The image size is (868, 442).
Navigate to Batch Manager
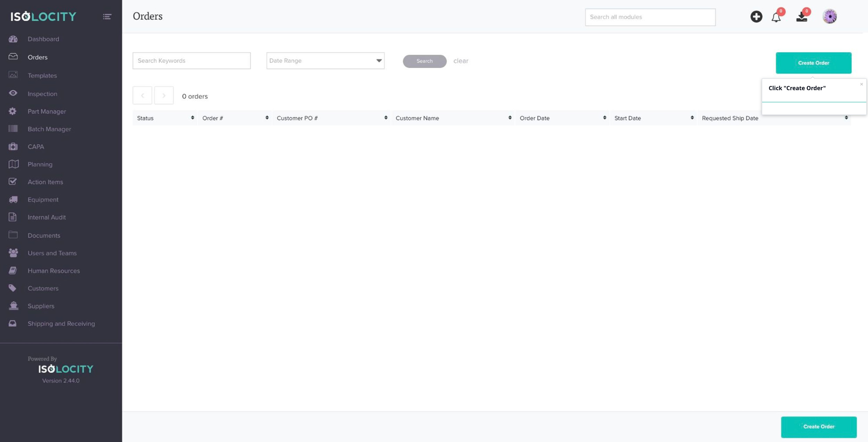[x=49, y=129]
